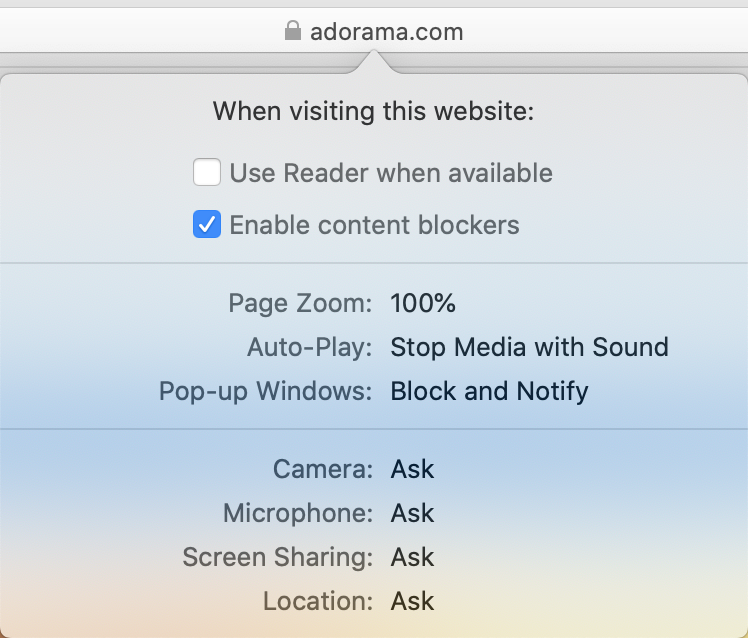Viewport: 748px width, 638px height.
Task: Click the "Enable content blockers" label text
Action: tap(375, 225)
